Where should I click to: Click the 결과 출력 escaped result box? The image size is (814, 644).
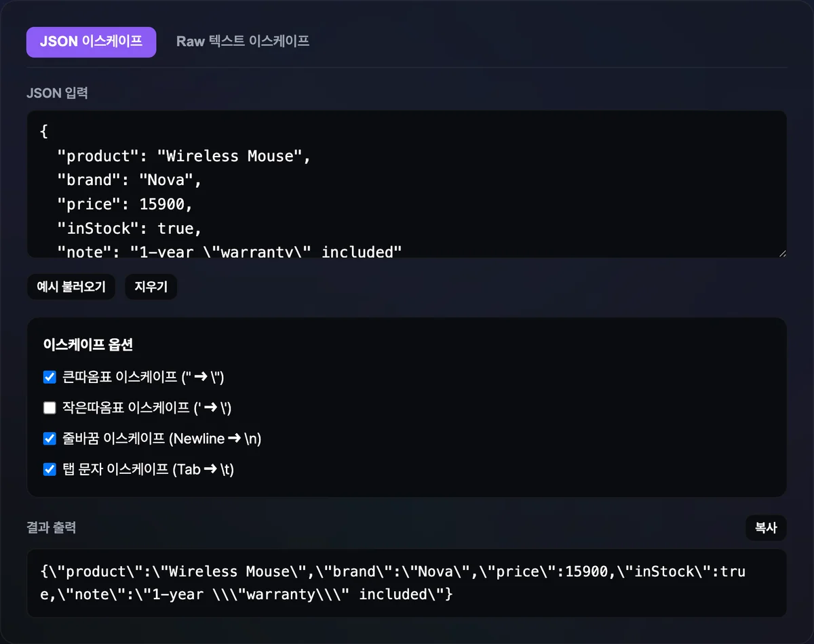pos(407,583)
